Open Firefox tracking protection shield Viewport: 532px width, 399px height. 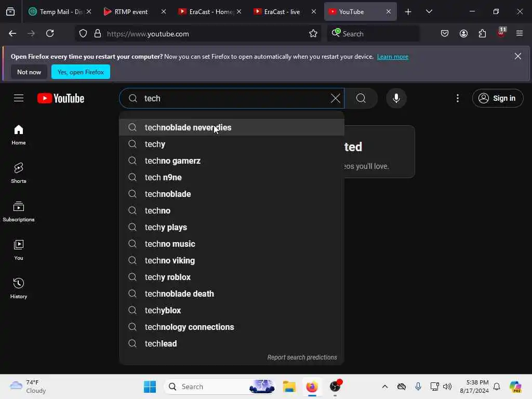(83, 34)
